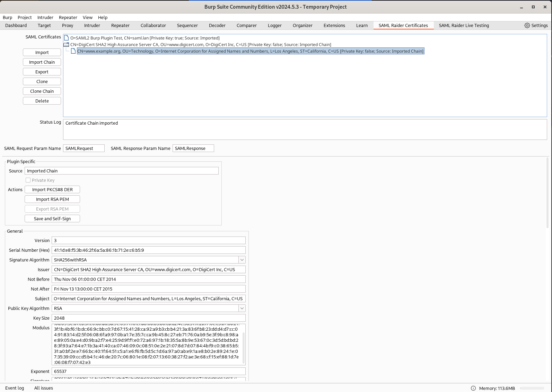The height and width of the screenshot is (392, 552).
Task: Click the SAML Response Param Name field
Action: pos(193,148)
